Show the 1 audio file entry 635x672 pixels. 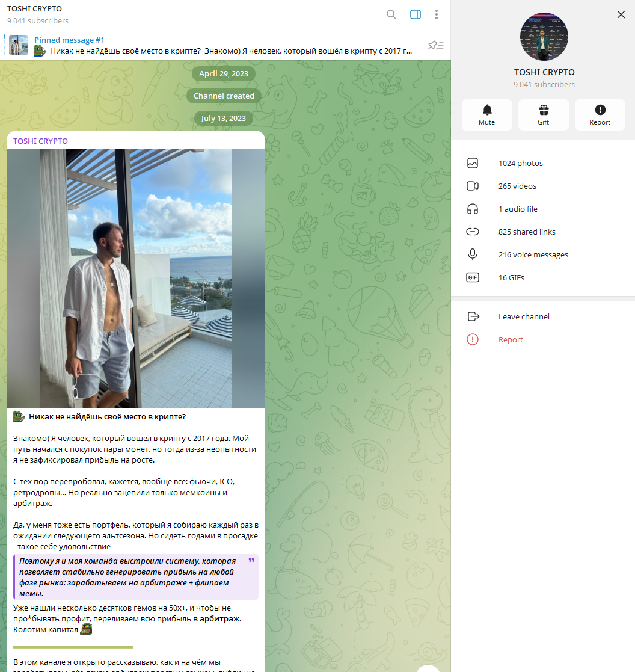click(x=518, y=209)
